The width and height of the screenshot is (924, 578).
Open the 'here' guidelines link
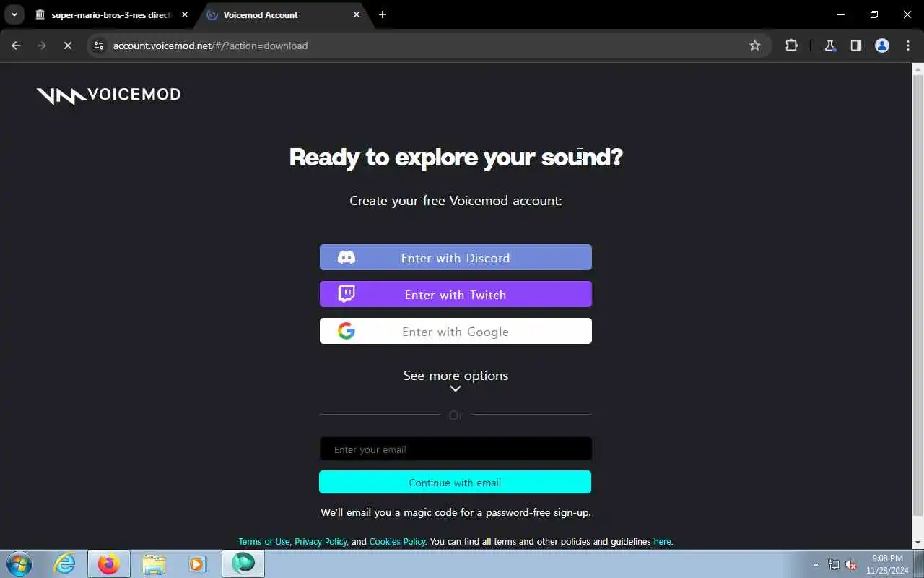pyautogui.click(x=662, y=541)
